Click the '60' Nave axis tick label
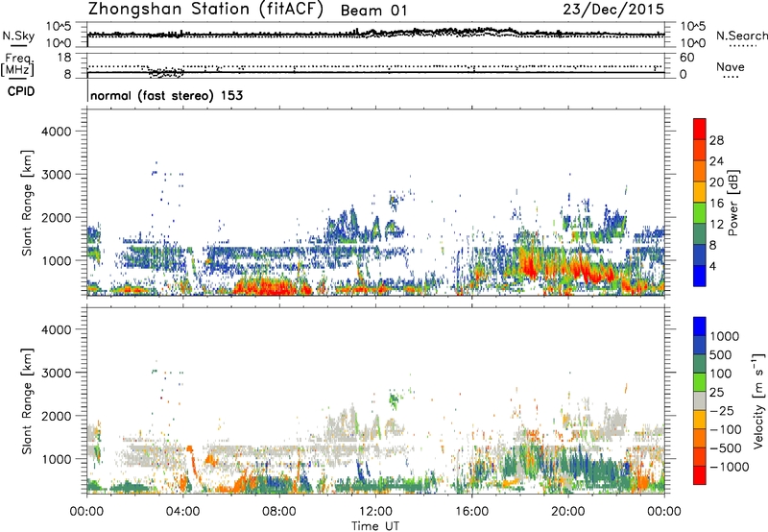The image size is (768, 532). tap(686, 58)
